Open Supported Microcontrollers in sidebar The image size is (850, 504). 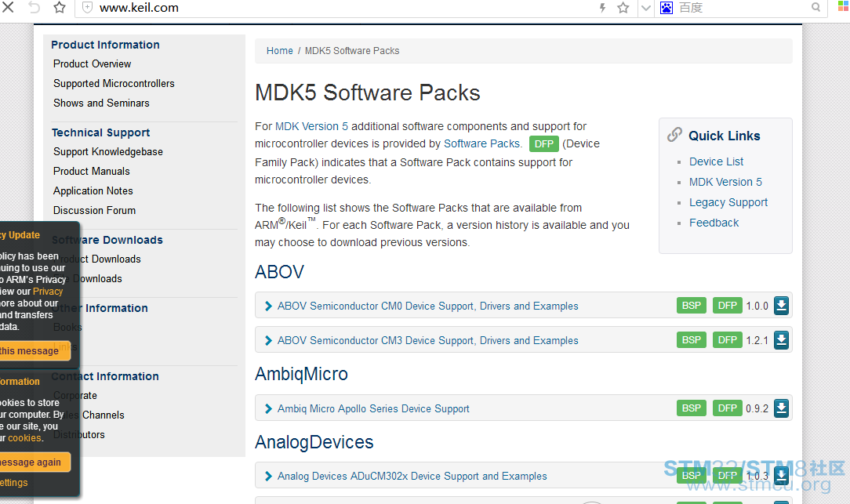[x=114, y=83]
